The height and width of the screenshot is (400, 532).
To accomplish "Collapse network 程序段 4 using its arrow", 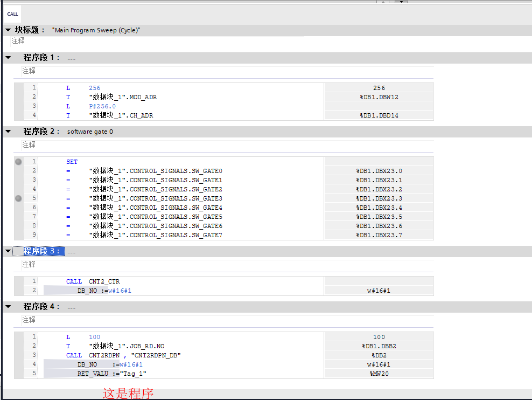I will tap(8, 307).
